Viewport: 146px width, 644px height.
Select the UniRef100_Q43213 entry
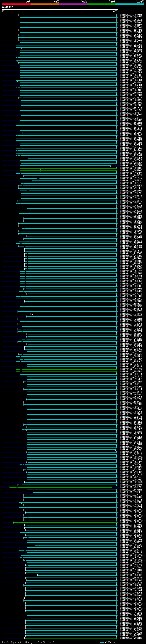(131, 206)
